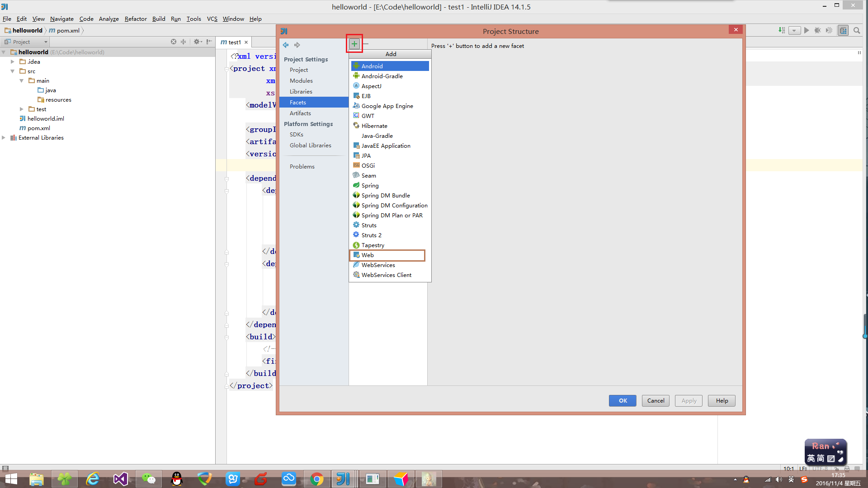The width and height of the screenshot is (868, 488).
Task: Close the test1 editor tab
Action: pos(246,42)
